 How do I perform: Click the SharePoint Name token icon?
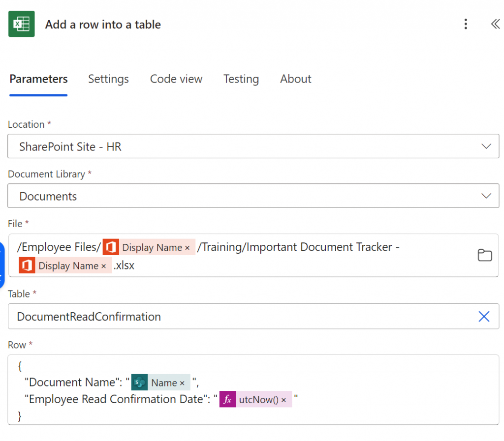[x=139, y=382]
